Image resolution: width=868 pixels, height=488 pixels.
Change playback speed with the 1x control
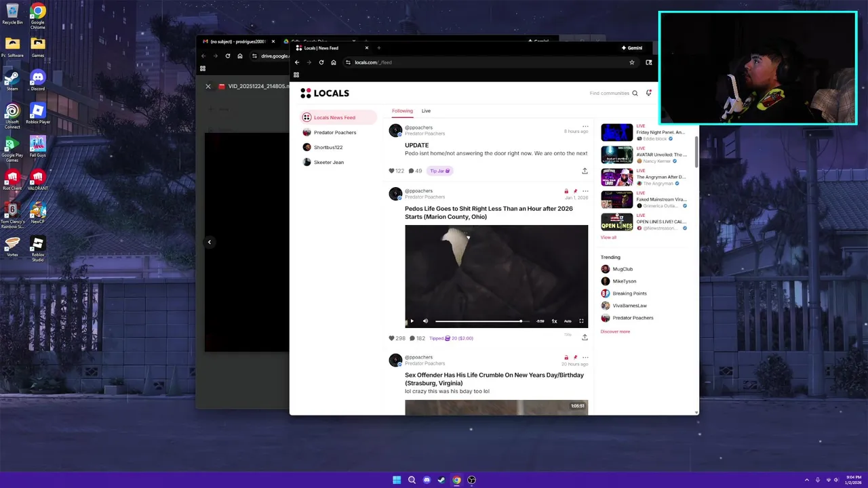pyautogui.click(x=554, y=321)
